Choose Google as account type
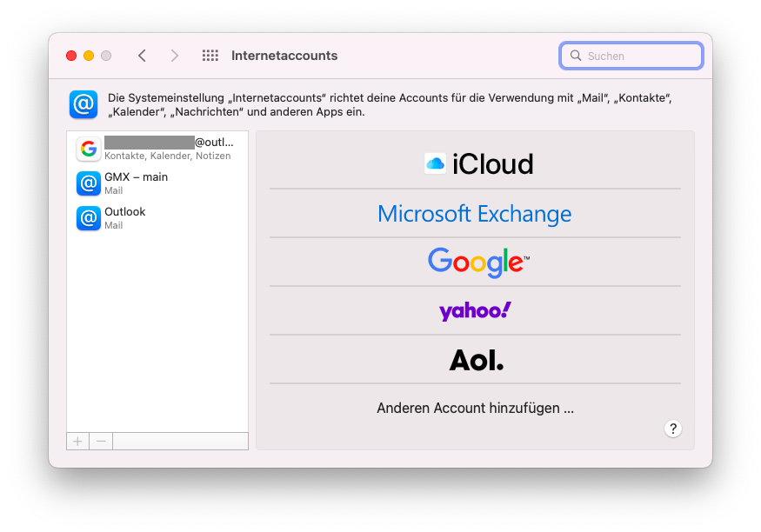 [x=475, y=262]
